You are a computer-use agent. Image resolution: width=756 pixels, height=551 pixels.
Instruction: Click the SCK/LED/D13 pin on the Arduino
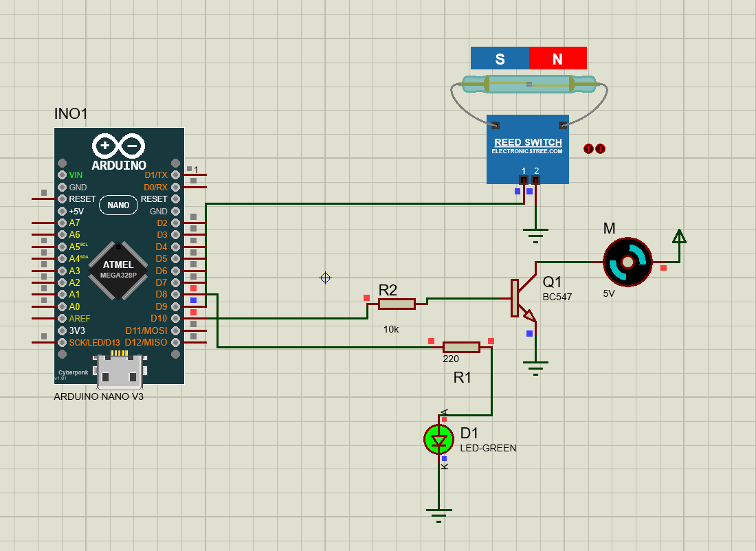click(62, 342)
